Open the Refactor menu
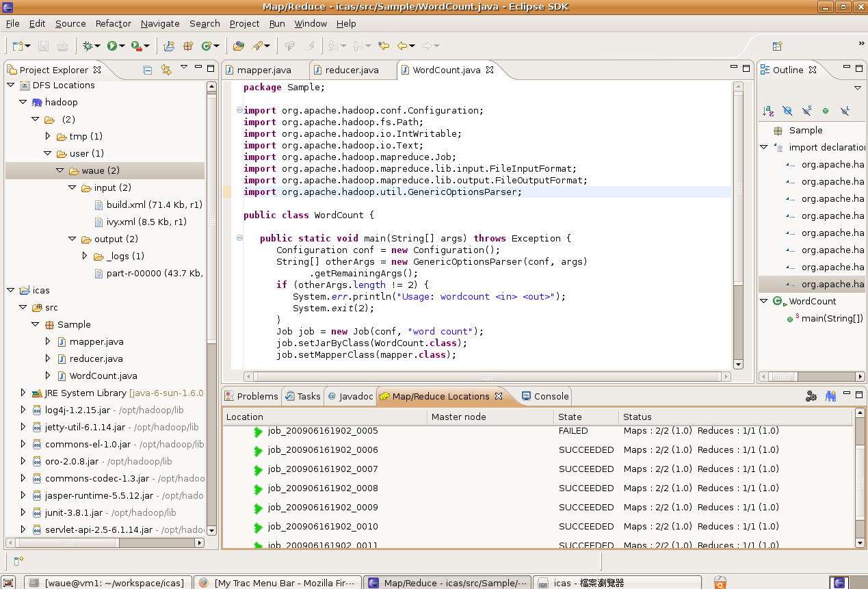Screen dimensions: 868x589 tap(113, 23)
